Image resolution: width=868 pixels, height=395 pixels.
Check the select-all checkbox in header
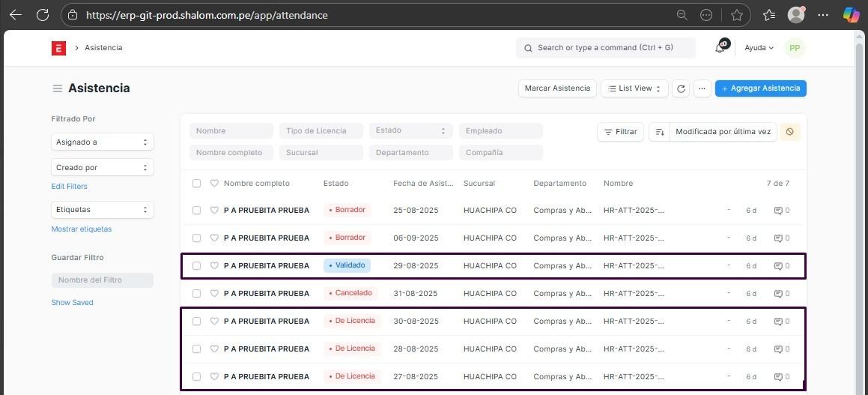click(196, 184)
